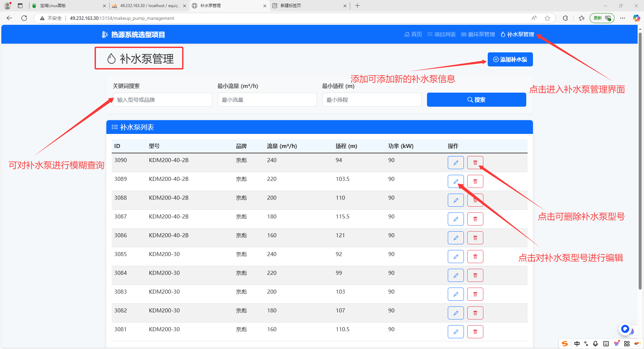Viewport: 644px width, 349px height.
Task: Select the active 补水泵管理 browser tab
Action: pyautogui.click(x=229, y=6)
